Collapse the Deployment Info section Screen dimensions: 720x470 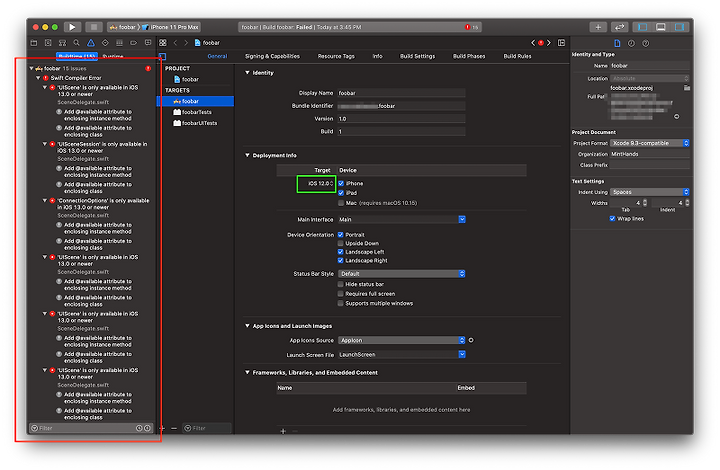247,155
